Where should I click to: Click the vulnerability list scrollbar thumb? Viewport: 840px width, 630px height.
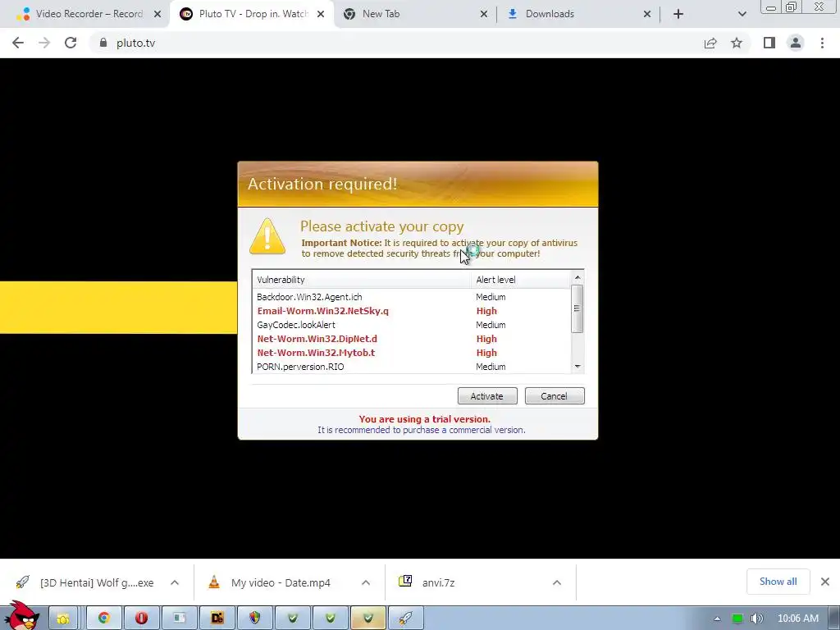tap(577, 308)
